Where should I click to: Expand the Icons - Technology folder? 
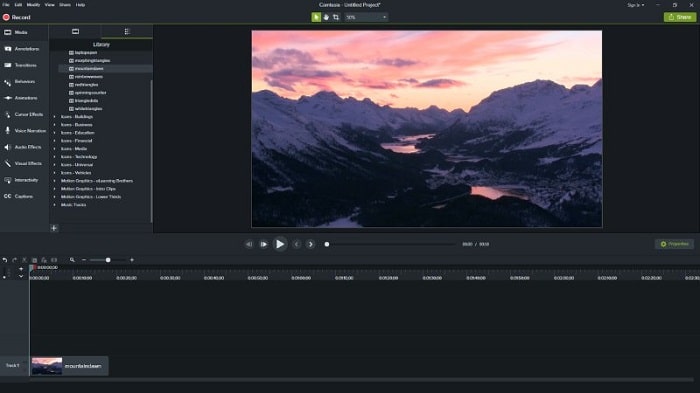55,157
